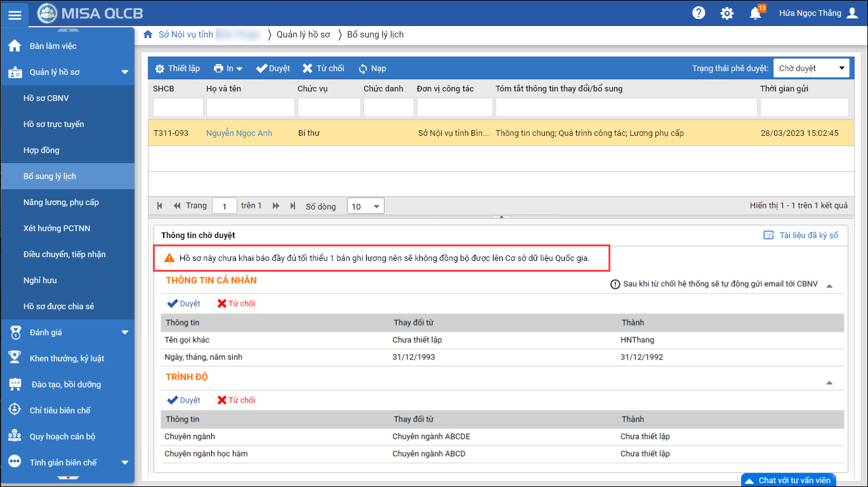Screen dimensions: 868x487
Task: Click Từ chối under Thông tin cá nhân
Action: (236, 304)
